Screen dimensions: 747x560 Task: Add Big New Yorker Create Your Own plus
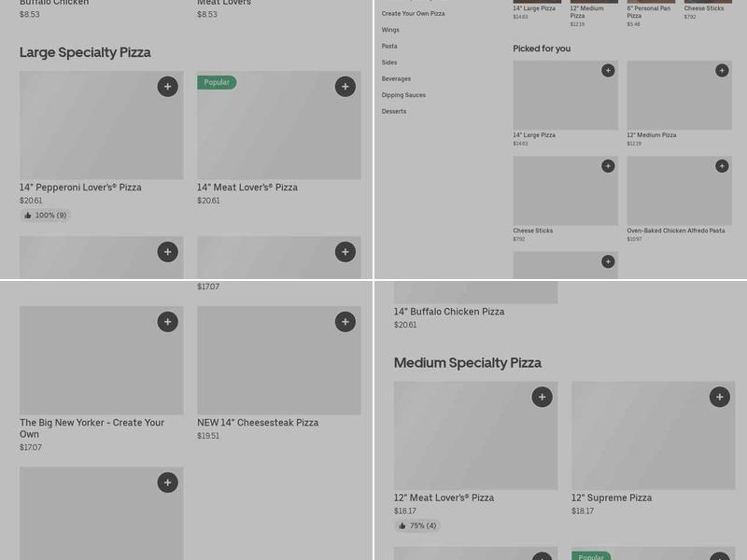point(168,322)
